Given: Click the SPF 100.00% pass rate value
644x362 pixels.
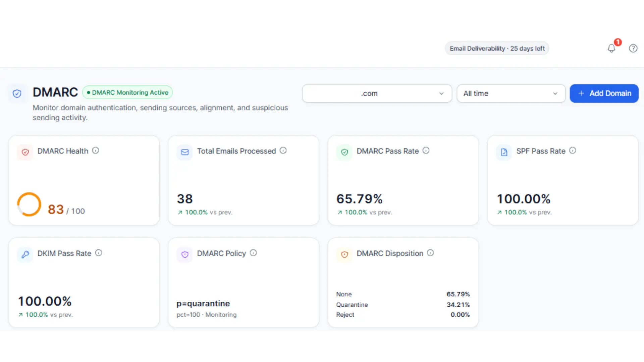Looking at the screenshot, I should (524, 199).
